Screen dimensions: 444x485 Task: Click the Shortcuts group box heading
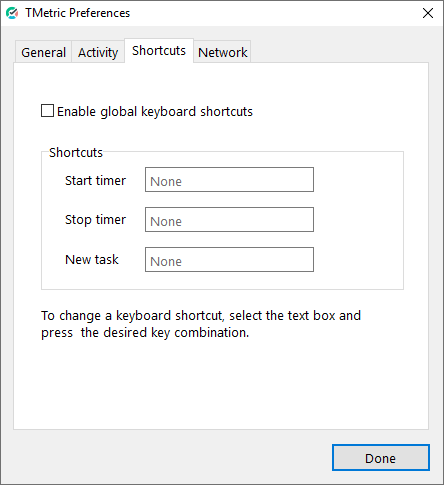pos(76,152)
